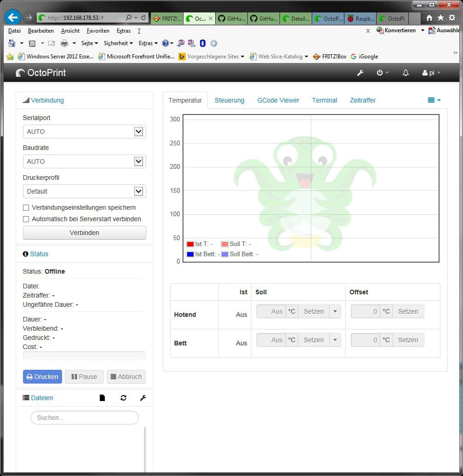Enable Automatisch bei Serverstart verbinden
This screenshot has width=463, height=476.
click(26, 219)
